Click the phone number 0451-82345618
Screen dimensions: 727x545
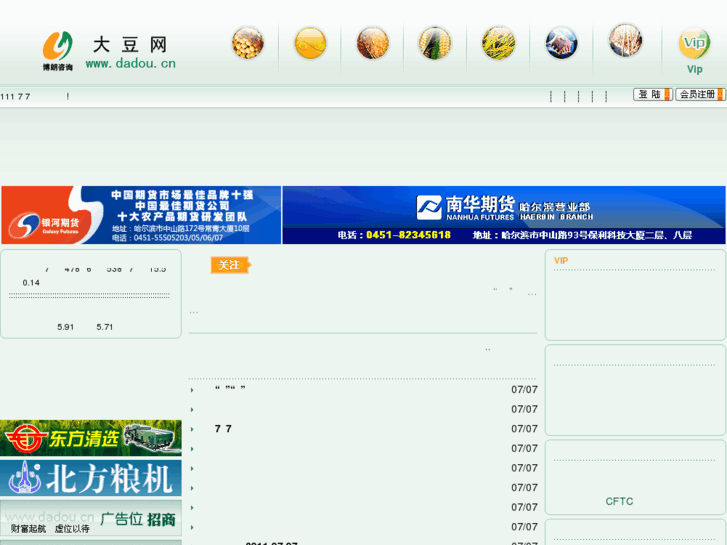pos(408,235)
